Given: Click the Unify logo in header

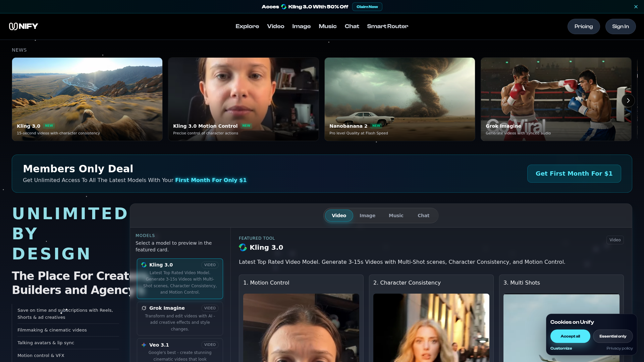Looking at the screenshot, I should (x=23, y=26).
